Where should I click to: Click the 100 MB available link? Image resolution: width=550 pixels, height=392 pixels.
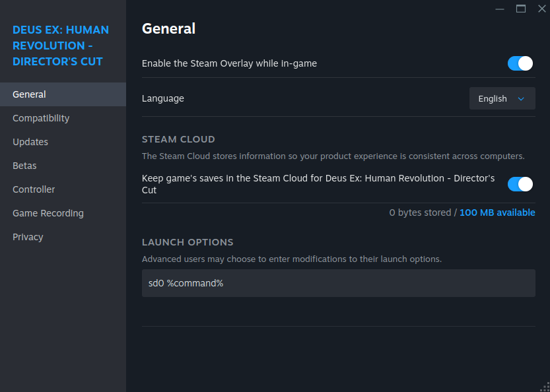[497, 212]
